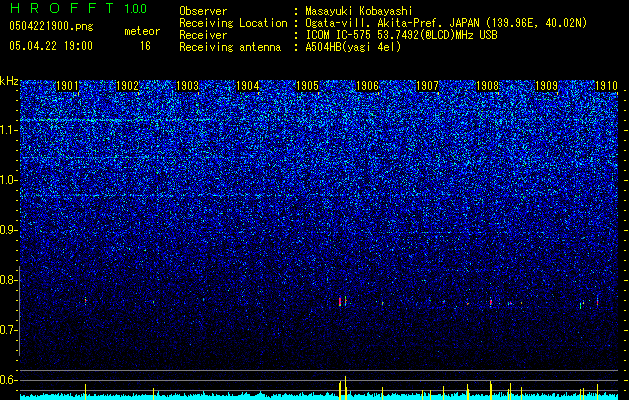629x400 pixels.
Task: Click the 1903 time marker
Action: click(187, 86)
